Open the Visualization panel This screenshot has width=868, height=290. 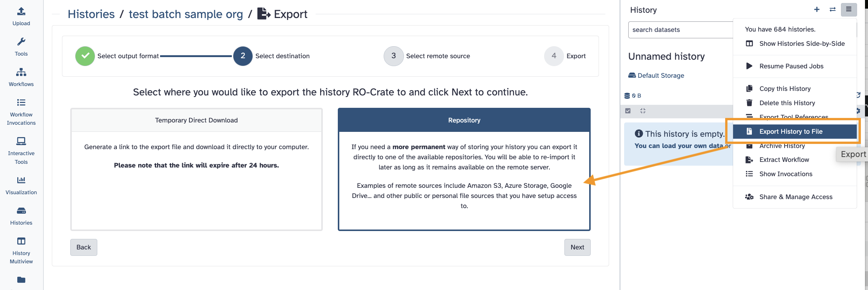click(x=21, y=186)
